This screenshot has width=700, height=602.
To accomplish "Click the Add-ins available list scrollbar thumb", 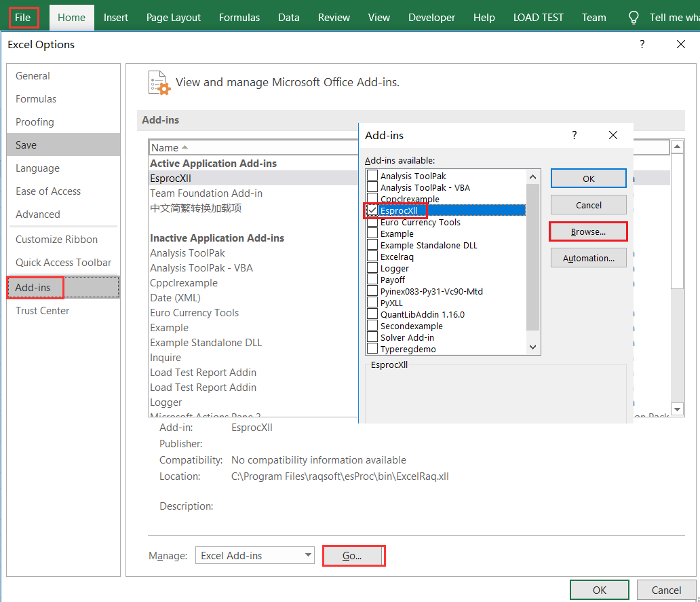I will tap(532, 258).
